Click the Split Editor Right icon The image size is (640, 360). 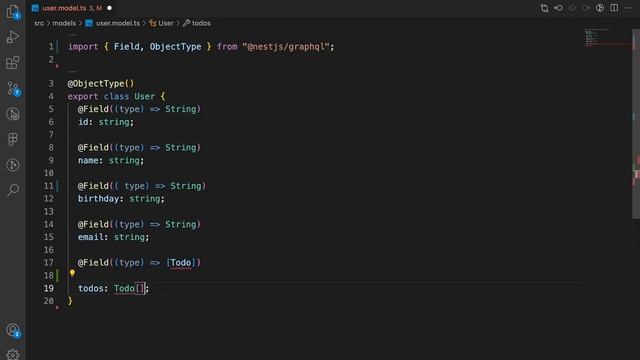pos(614,8)
